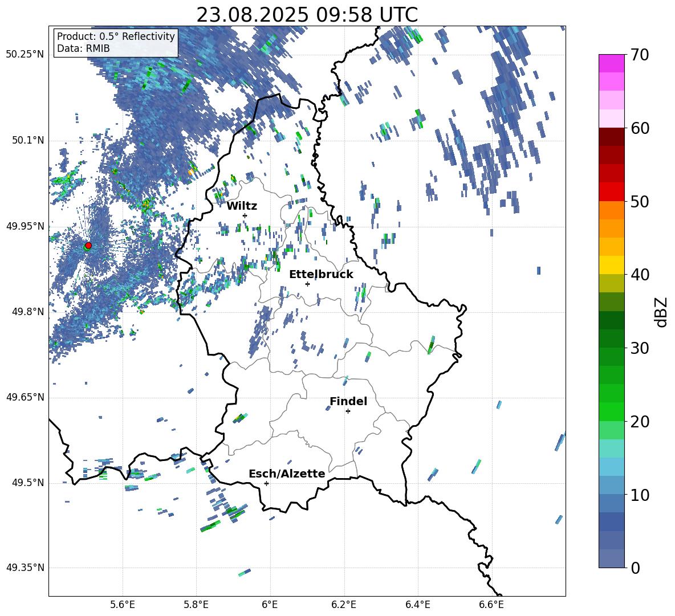Click the 50.25°N latitude label

(25, 55)
